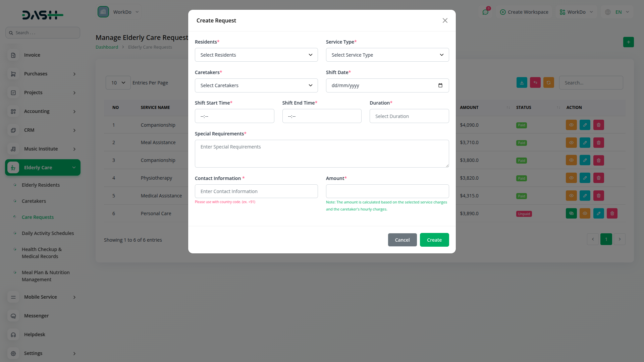Click the Special Requirements text area

[321, 154]
